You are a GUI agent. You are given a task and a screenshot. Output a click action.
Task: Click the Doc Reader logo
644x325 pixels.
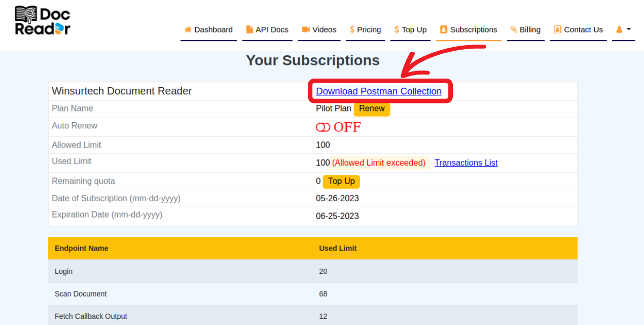(x=43, y=20)
